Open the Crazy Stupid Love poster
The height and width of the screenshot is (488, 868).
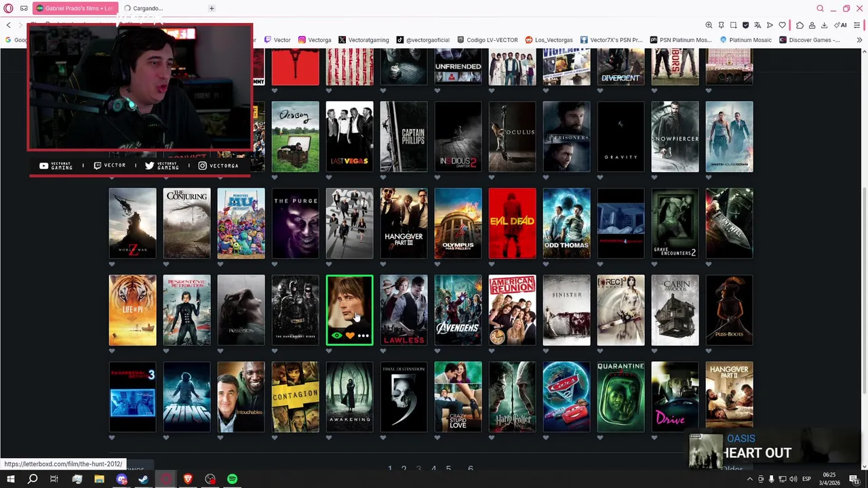tap(458, 397)
